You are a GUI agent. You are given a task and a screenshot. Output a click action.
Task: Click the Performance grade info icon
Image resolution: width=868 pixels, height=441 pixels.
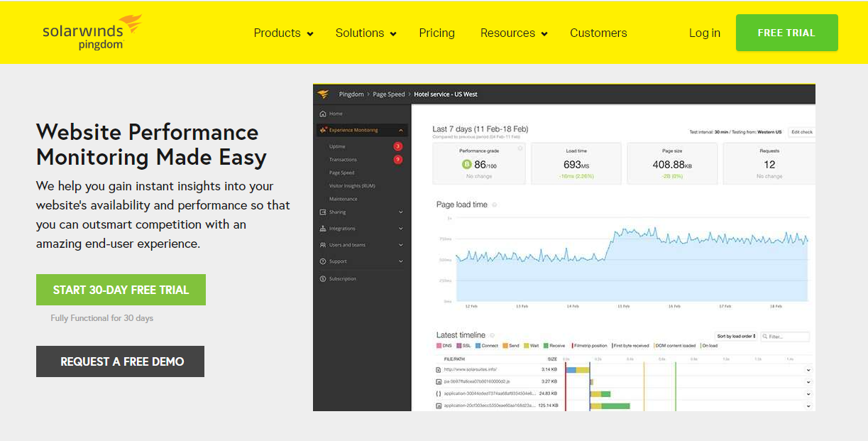click(520, 148)
